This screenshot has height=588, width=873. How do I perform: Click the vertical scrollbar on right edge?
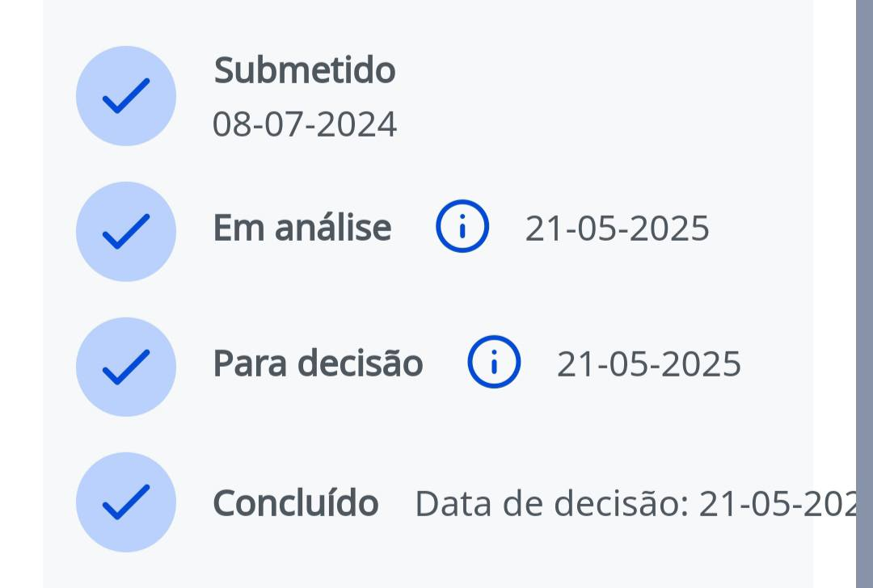click(x=864, y=294)
